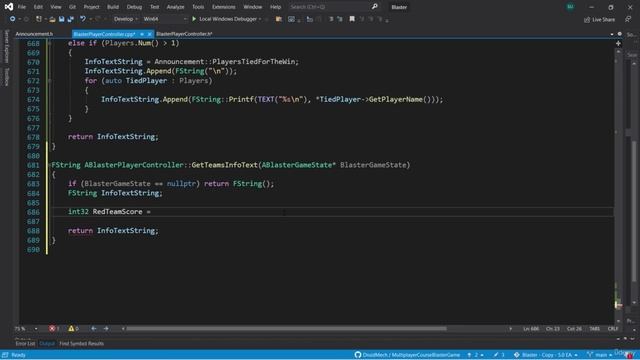Click GitHub repository icon in status bar

(x=358, y=355)
